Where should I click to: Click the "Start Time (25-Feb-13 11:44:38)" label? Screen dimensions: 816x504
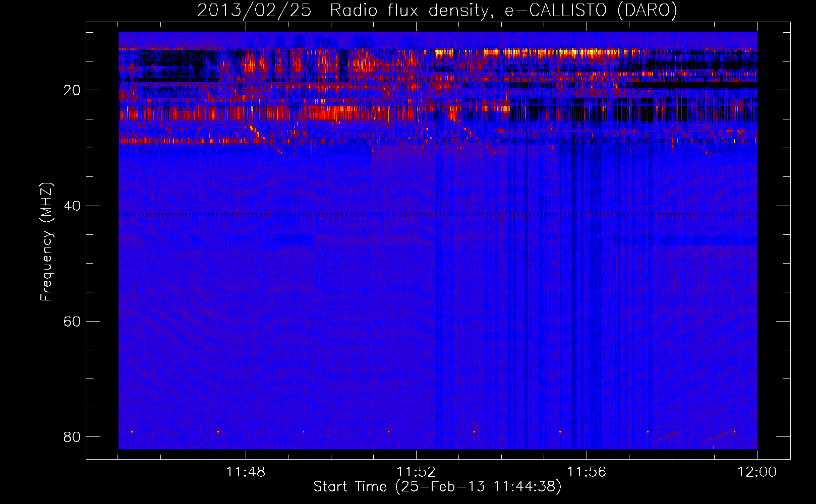click(x=437, y=487)
